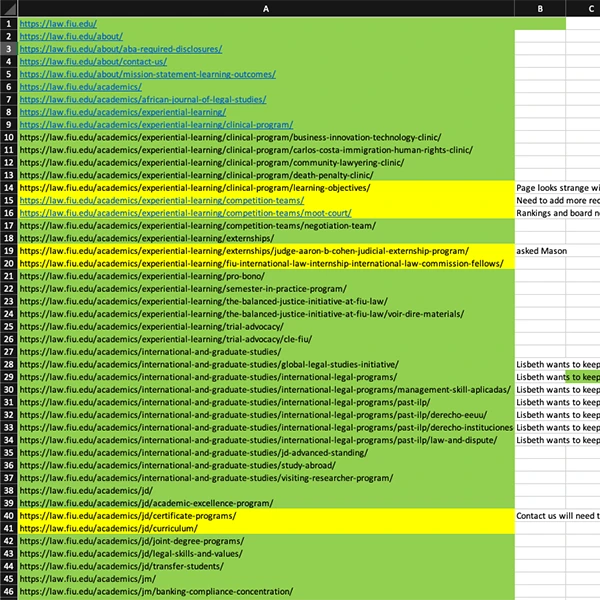Open the law.fiu.edu/about/ link

point(71,36)
